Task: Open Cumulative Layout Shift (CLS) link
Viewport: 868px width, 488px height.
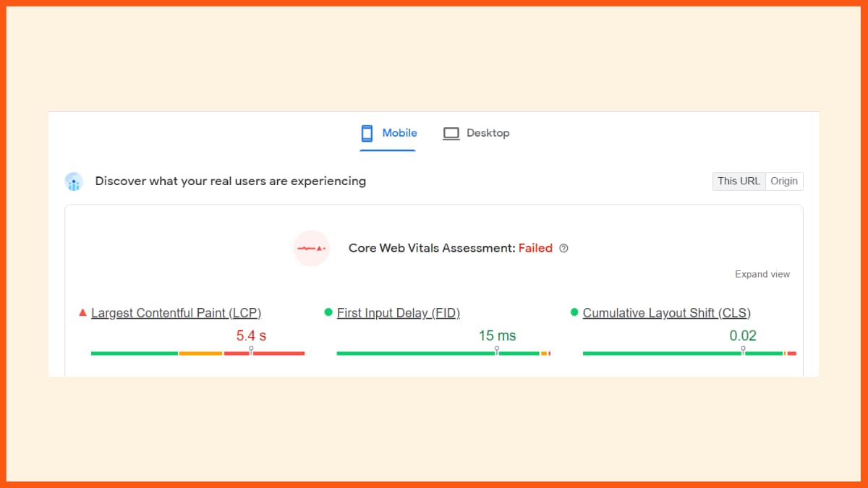Action: click(666, 313)
